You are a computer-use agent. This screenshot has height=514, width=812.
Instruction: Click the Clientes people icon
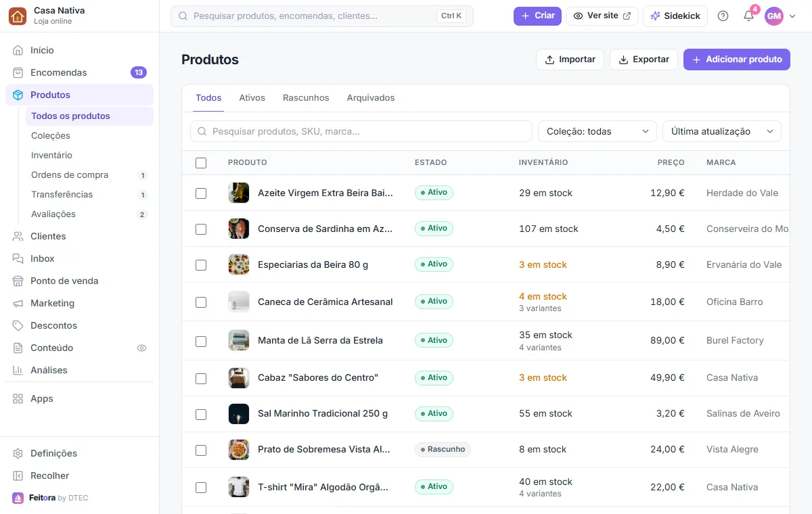[18, 236]
